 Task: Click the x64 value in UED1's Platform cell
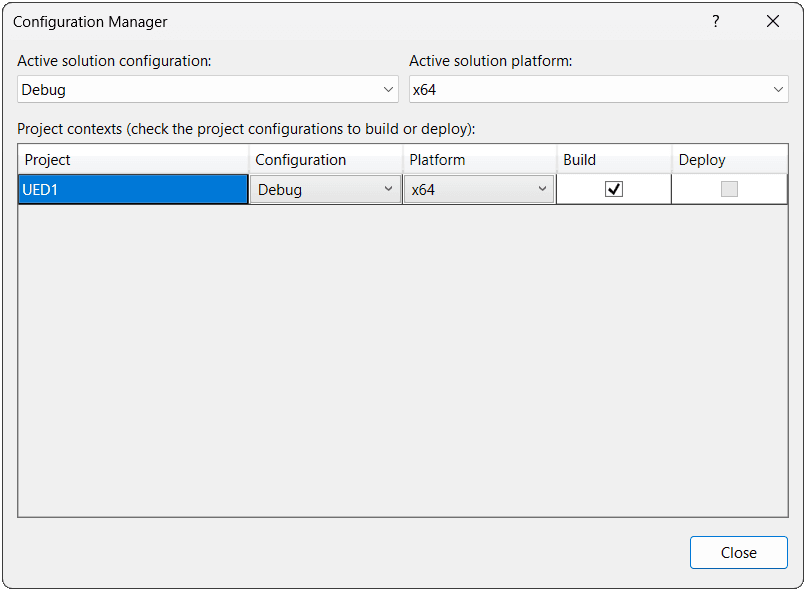click(x=470, y=188)
